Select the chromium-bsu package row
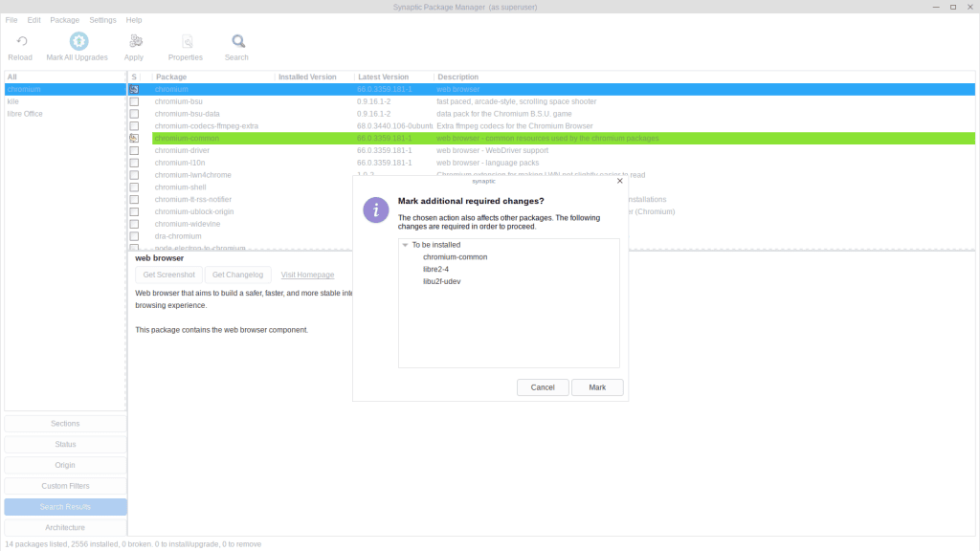Screen dimensions: 980x551 pyautogui.click(x=551, y=101)
